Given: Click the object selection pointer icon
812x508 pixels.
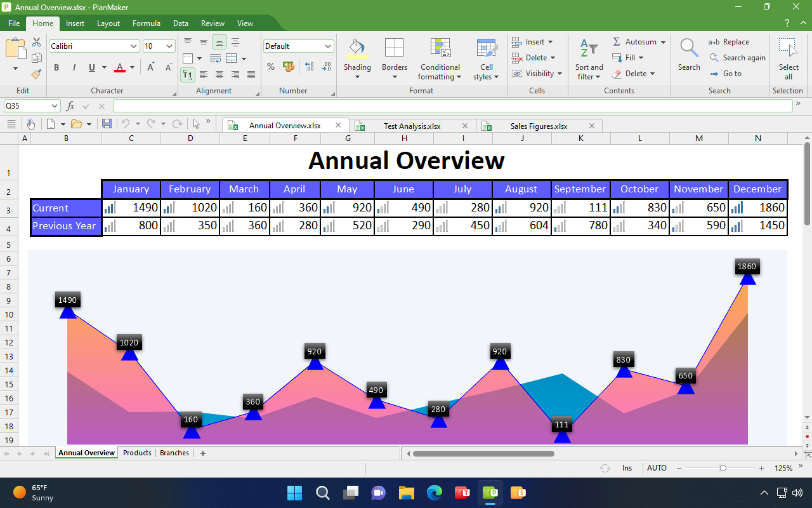Looking at the screenshot, I should click(x=197, y=124).
